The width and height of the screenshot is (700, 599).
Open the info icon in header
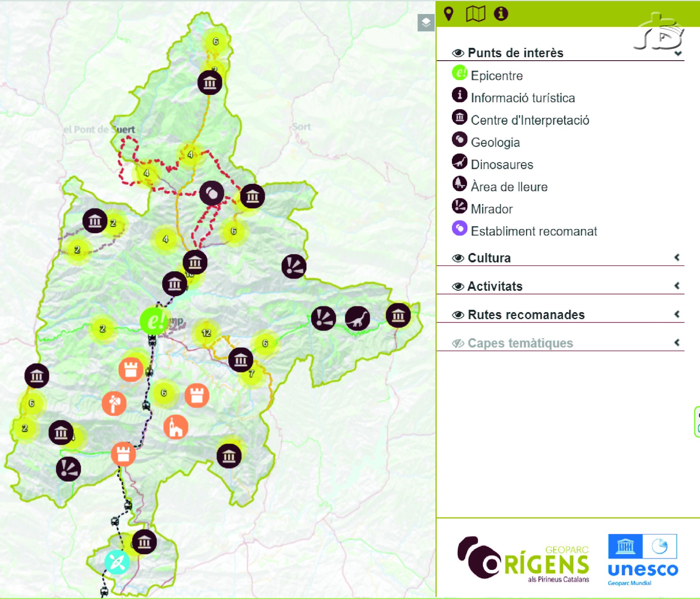pos(500,14)
